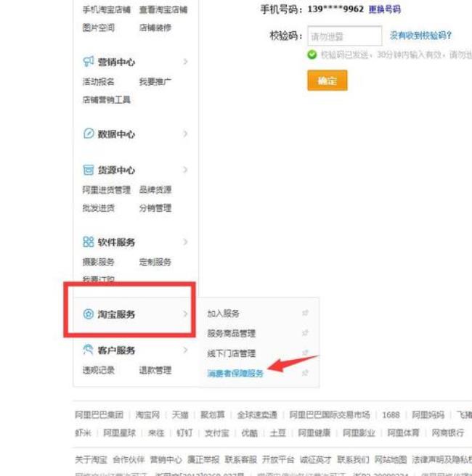Image resolution: width=472 pixels, height=476 pixels.
Task: Click the orange 确定 button
Action: [x=327, y=81]
